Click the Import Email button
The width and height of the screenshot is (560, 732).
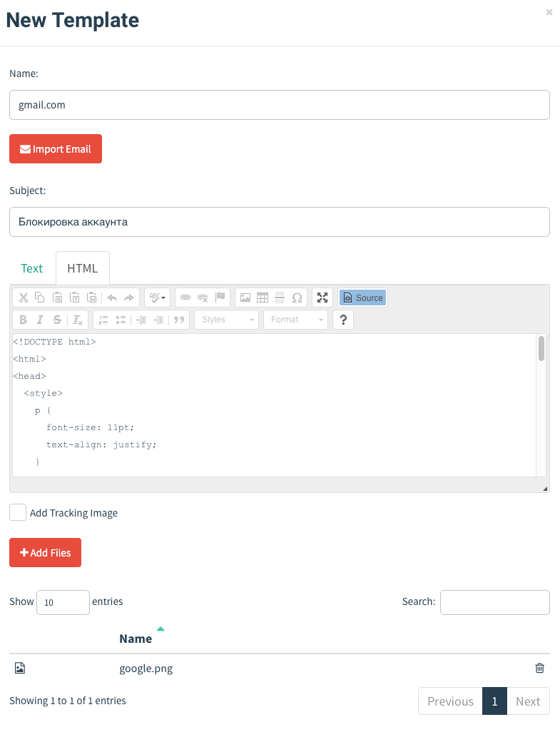(x=56, y=149)
